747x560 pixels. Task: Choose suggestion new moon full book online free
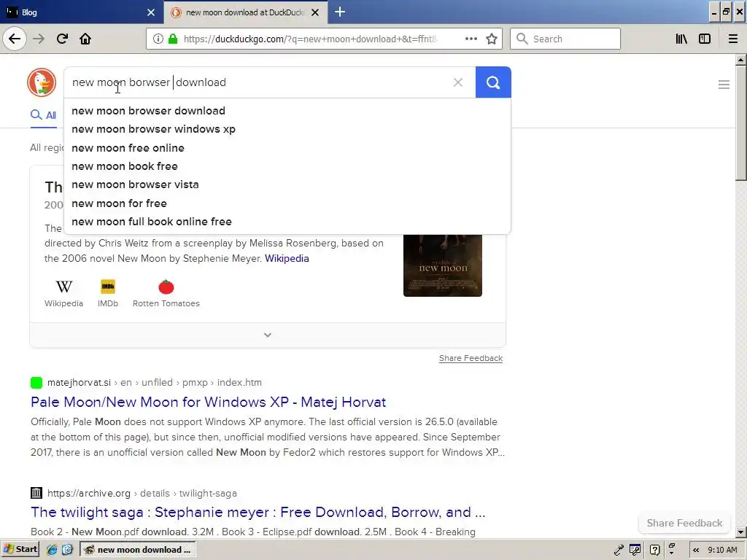pos(287,222)
